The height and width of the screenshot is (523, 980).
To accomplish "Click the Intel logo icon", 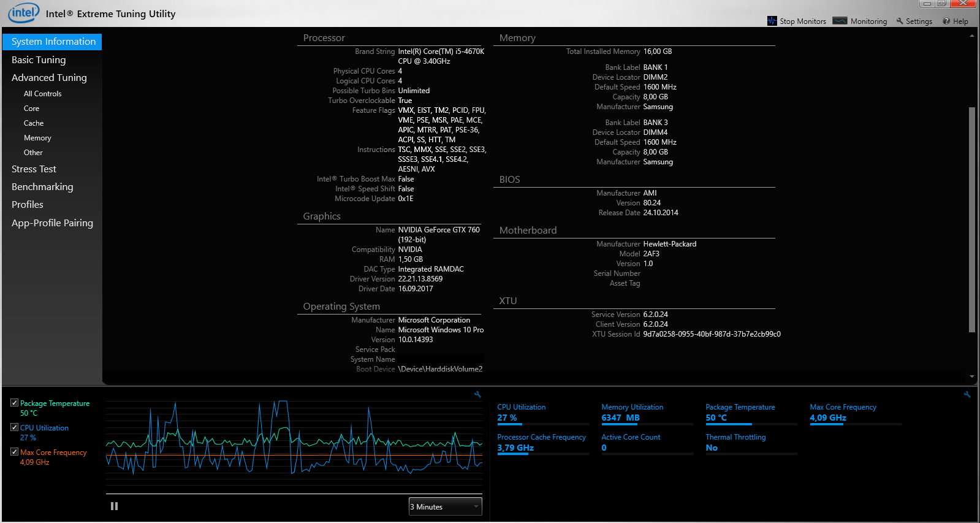I will click(x=24, y=12).
